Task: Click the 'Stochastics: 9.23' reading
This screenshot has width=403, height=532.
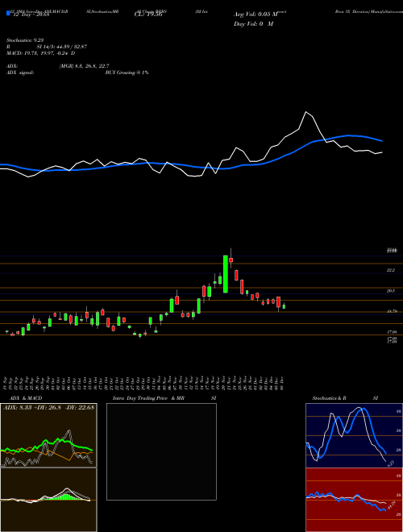Action: 25,40
